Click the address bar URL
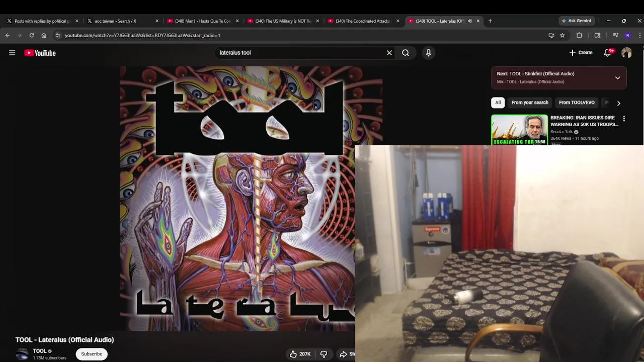The width and height of the screenshot is (644, 362). [x=142, y=35]
